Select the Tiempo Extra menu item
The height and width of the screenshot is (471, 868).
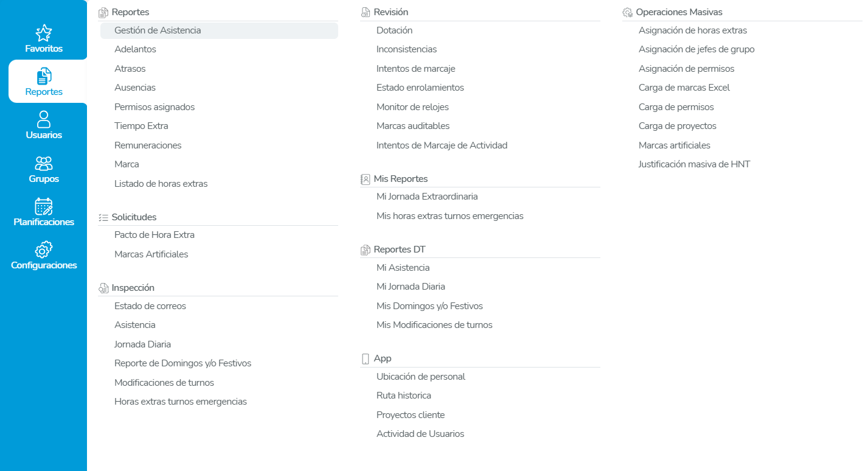click(141, 126)
